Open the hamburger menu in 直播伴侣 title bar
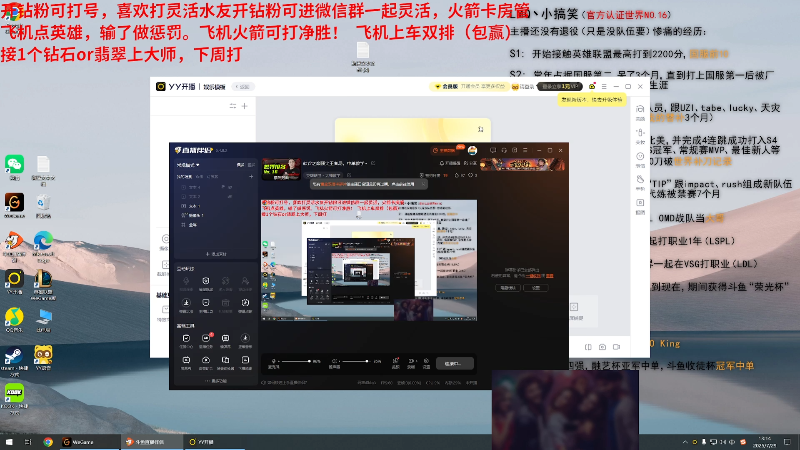This screenshot has height=450, width=800. point(526,151)
